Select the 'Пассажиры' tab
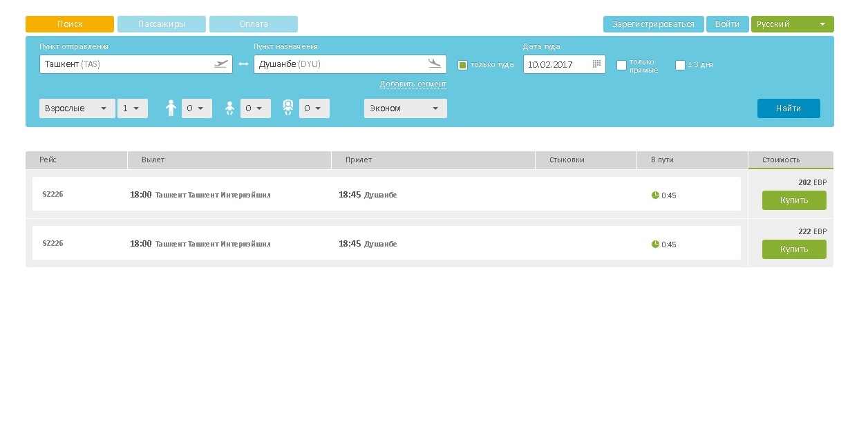The image size is (868, 422). pos(162,24)
